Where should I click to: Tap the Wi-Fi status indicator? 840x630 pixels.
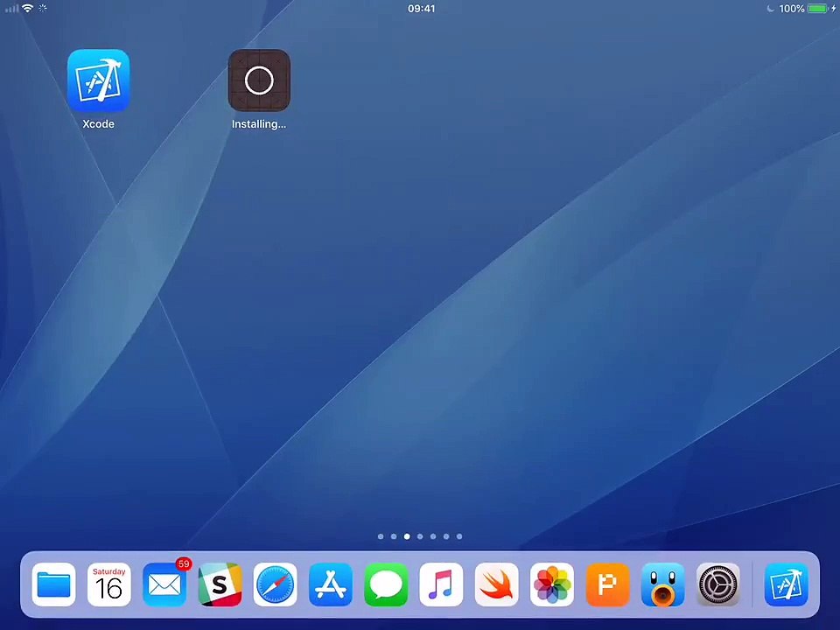27,8
